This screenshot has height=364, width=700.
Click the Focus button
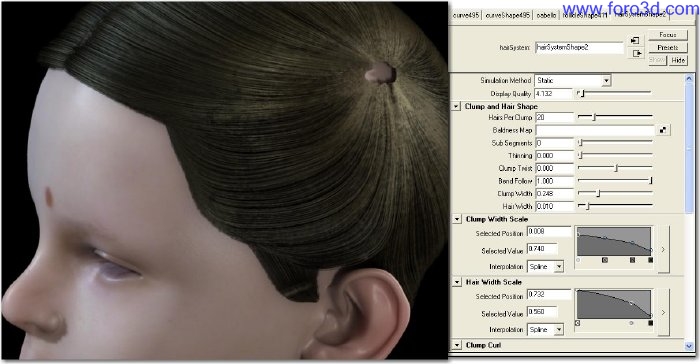[668, 34]
